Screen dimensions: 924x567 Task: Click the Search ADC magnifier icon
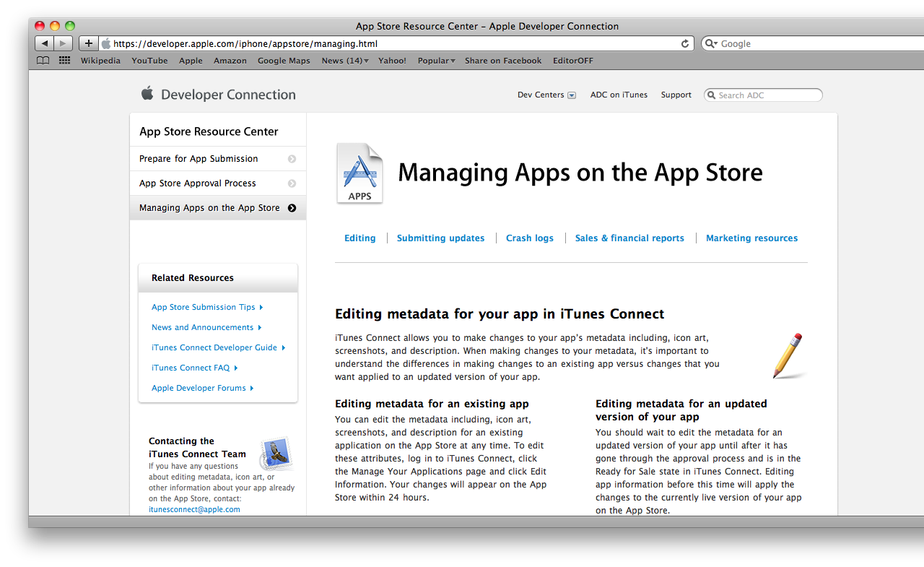click(x=712, y=95)
